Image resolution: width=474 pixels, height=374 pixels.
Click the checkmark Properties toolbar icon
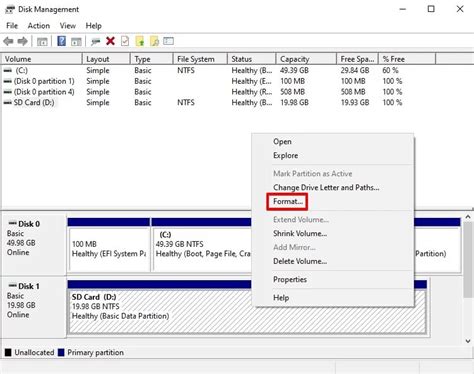125,41
